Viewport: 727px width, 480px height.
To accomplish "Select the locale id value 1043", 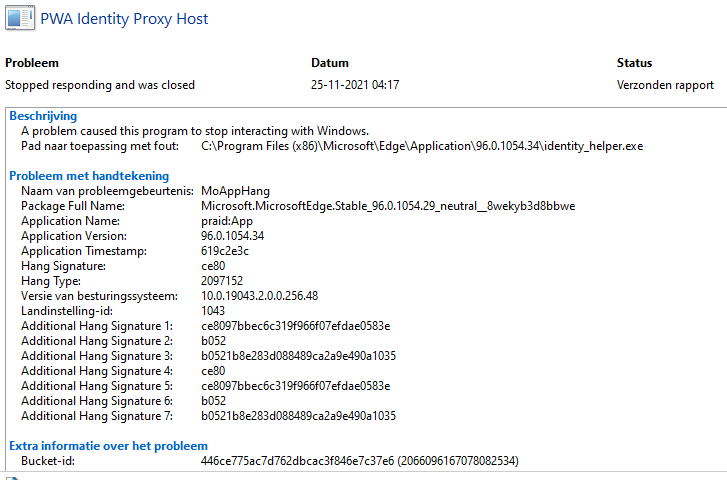I will point(213,311).
